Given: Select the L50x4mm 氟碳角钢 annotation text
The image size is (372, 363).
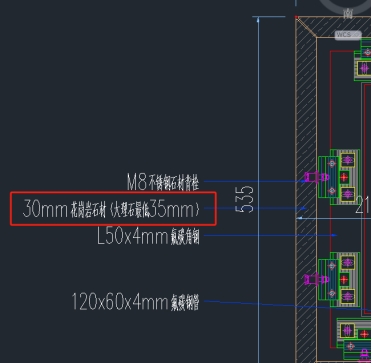Looking at the screenshot, I should tap(148, 237).
